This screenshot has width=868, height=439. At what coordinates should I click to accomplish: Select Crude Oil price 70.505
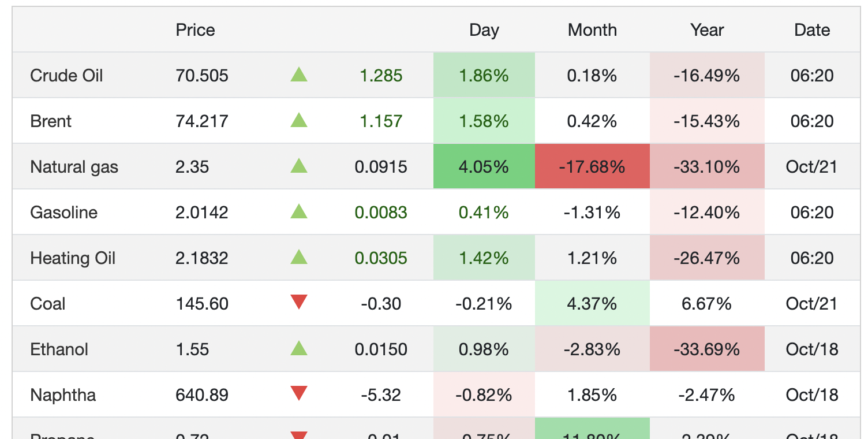pos(202,76)
